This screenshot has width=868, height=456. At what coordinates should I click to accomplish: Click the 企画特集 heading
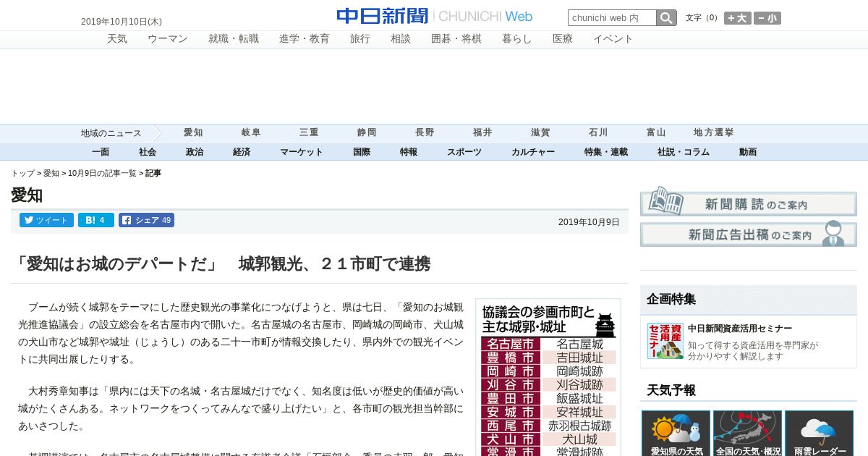[x=671, y=299]
